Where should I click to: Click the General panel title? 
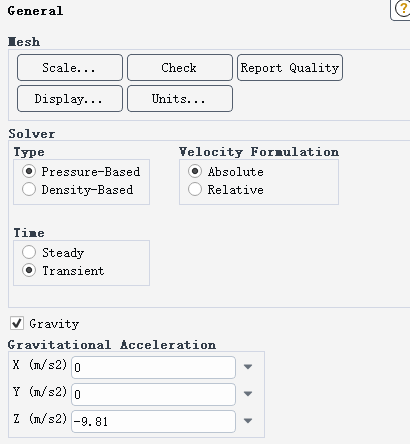(35, 11)
